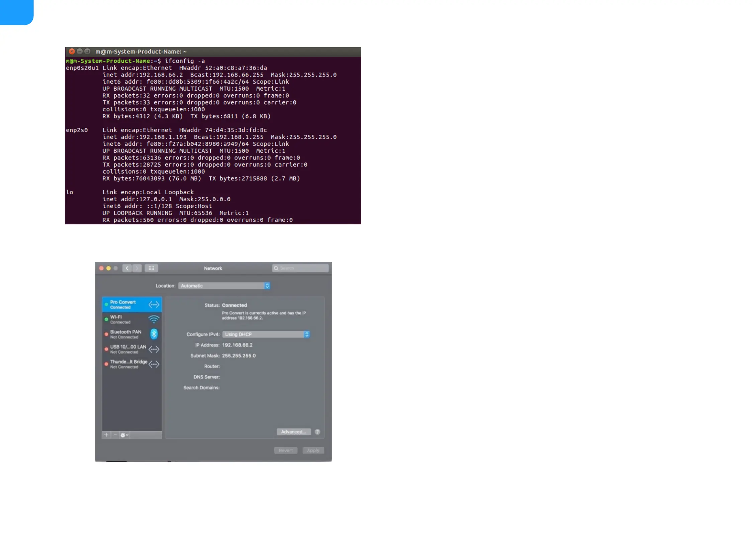
Task: Open the Location Automatic dropdown
Action: tap(224, 286)
